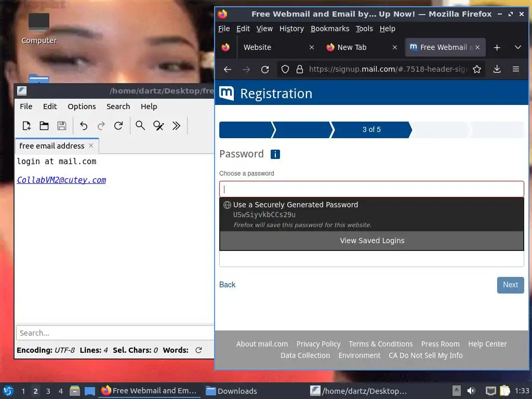
Task: Open Find with the editor's magnifier icon
Action: (140, 126)
